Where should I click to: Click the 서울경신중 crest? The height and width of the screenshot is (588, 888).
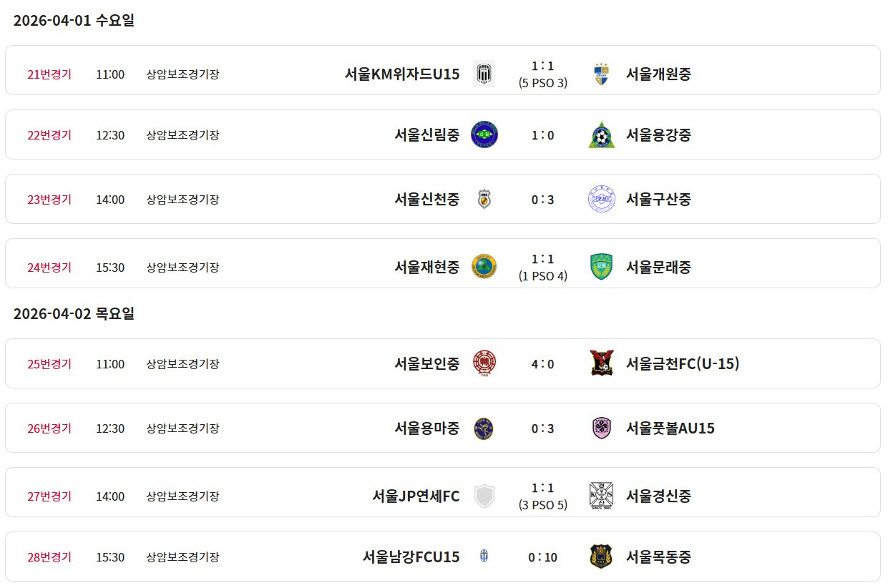click(x=601, y=496)
